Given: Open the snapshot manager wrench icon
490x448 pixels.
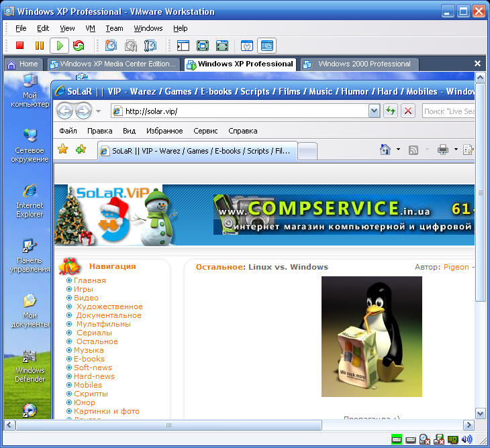Looking at the screenshot, I should coord(150,46).
